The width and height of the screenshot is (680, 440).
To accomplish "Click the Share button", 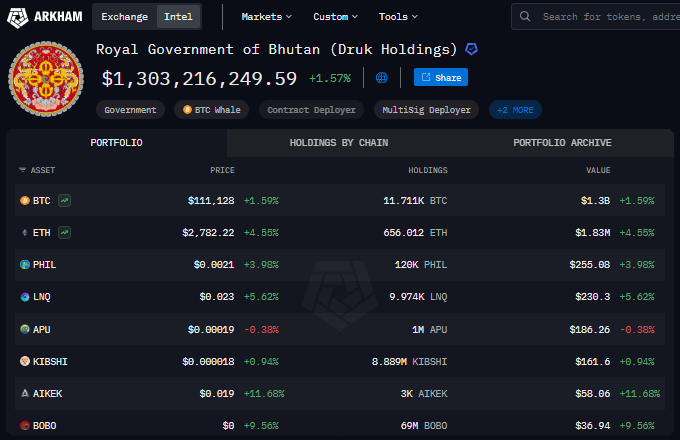I will click(x=441, y=77).
